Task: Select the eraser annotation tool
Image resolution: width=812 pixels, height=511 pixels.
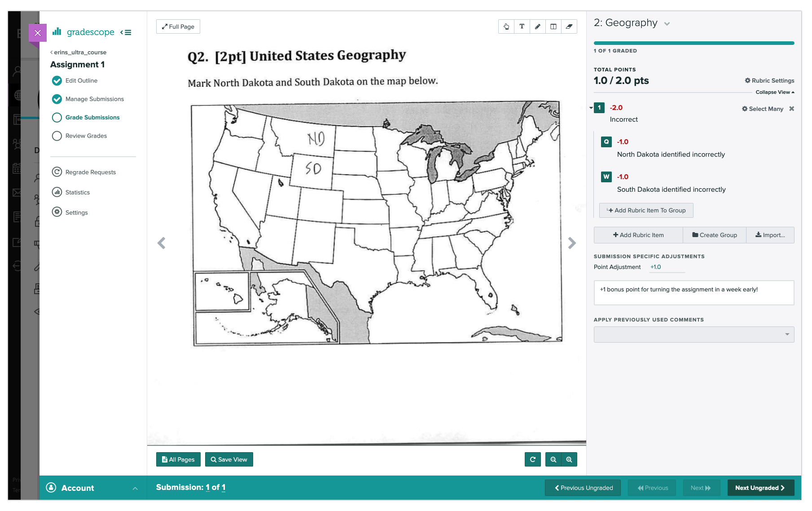Action: (569, 26)
